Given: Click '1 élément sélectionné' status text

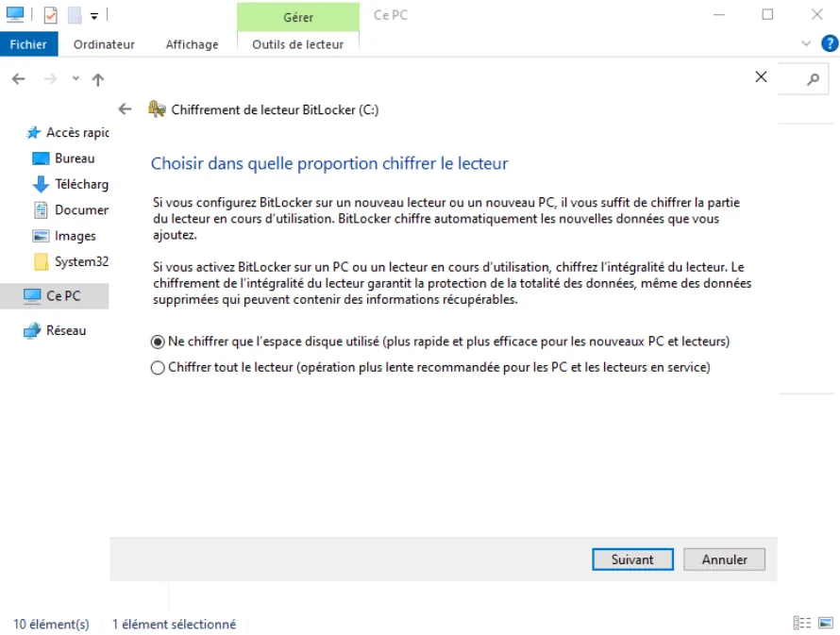Looking at the screenshot, I should (174, 625).
